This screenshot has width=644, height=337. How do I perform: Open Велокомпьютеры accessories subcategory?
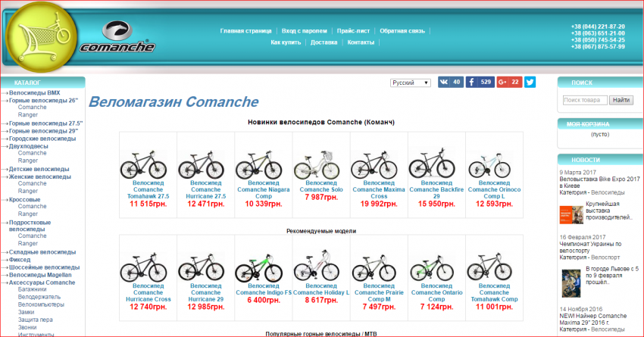coord(41,304)
